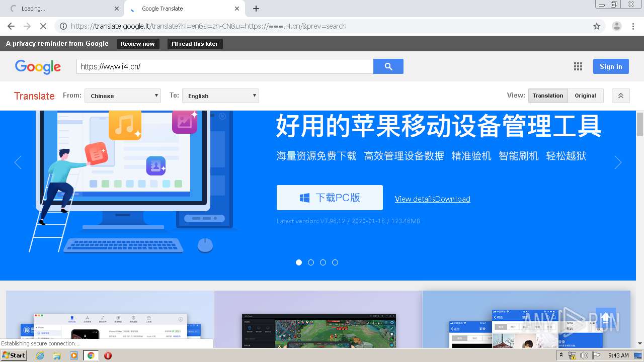
Task: Click the volume speaker tray icon
Action: click(584, 355)
